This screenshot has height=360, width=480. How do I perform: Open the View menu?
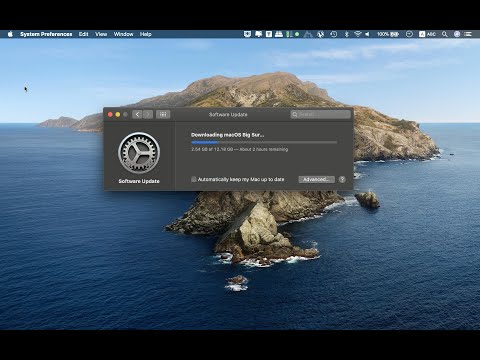coord(101,34)
